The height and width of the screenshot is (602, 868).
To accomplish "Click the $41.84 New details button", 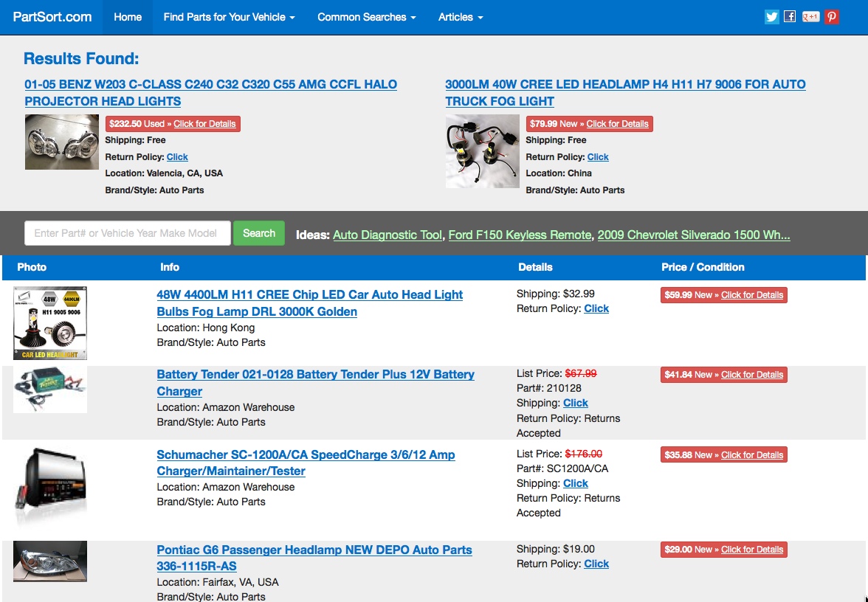I will pos(723,375).
